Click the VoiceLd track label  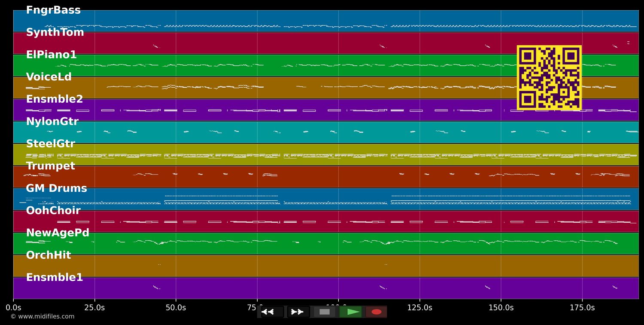(49, 77)
